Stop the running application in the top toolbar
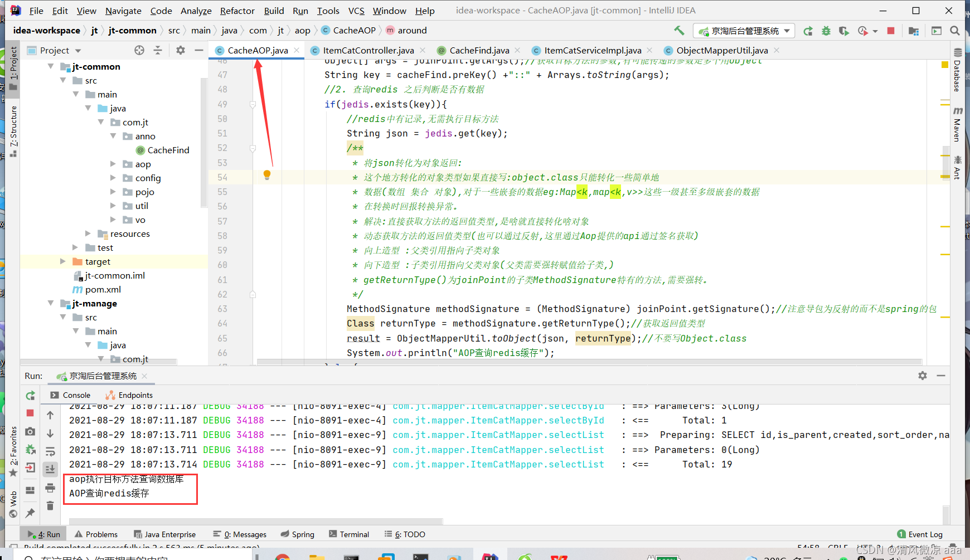Image resolution: width=970 pixels, height=560 pixels. click(x=891, y=31)
